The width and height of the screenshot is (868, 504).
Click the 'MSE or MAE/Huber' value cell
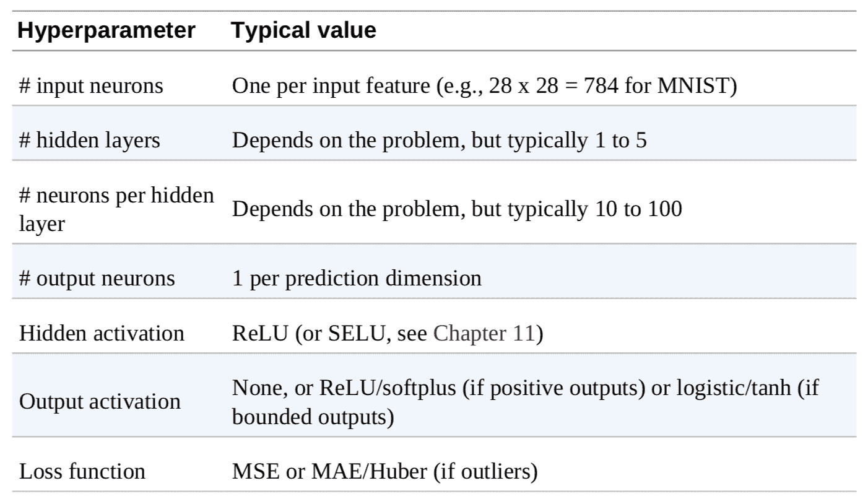click(384, 471)
